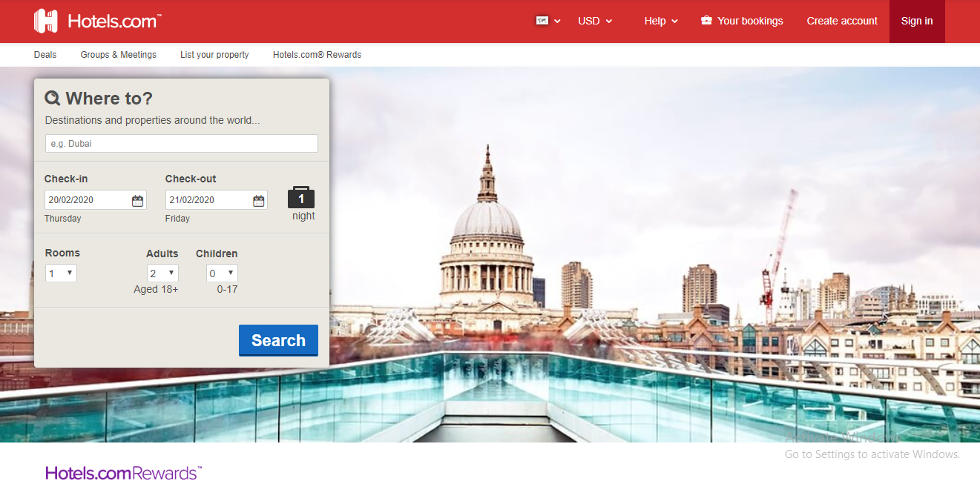Image resolution: width=980 pixels, height=484 pixels.
Task: Expand the Help menu
Action: tap(661, 21)
